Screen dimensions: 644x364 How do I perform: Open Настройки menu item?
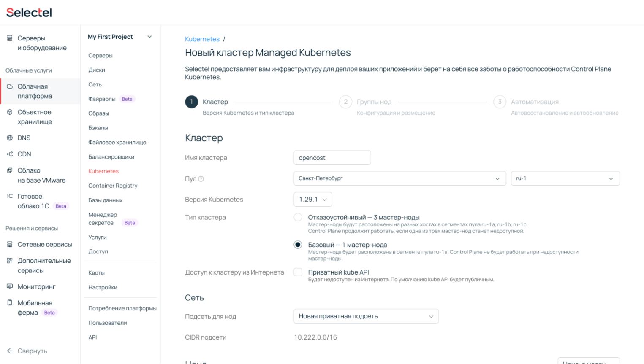(x=103, y=287)
